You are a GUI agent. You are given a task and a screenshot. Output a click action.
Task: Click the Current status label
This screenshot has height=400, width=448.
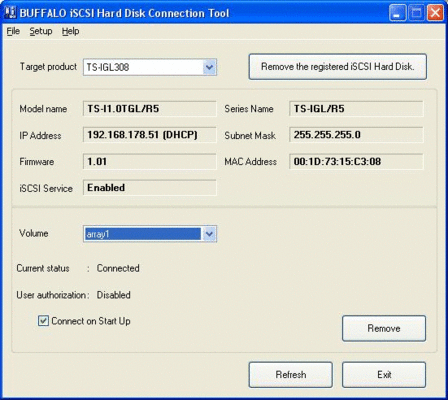pos(43,268)
